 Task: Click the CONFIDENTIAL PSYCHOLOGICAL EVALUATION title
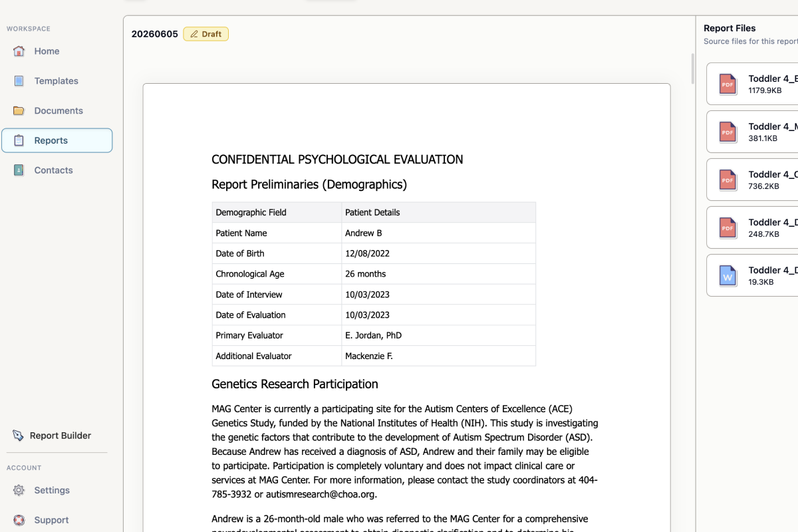[337, 160]
